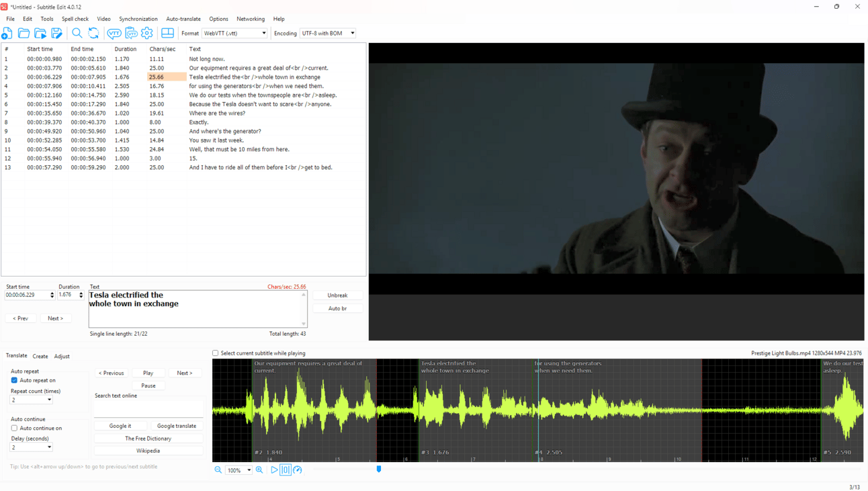Click Next > beside the Play button
This screenshot has height=491, width=868.
coord(185,373)
